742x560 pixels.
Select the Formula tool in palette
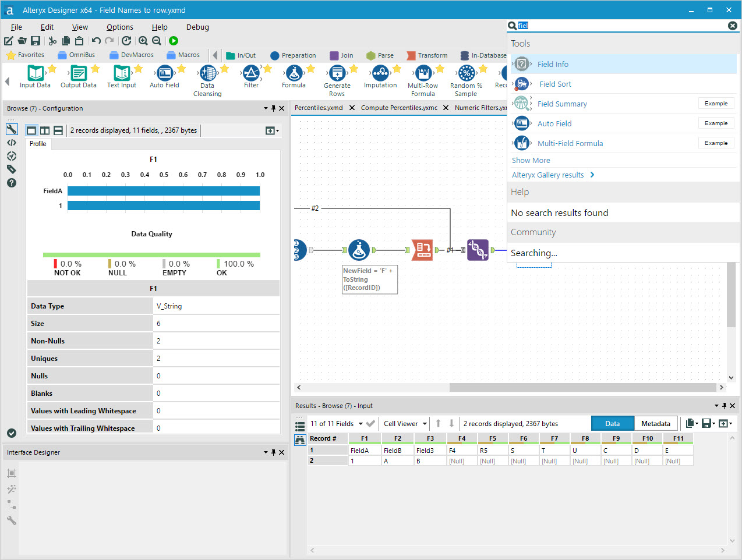294,76
